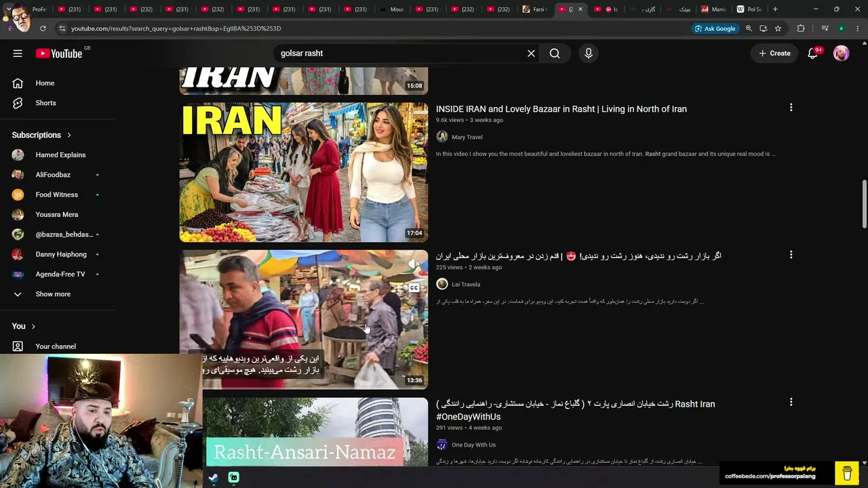Open the You section chevron
The width and height of the screenshot is (868, 488).
coord(33,326)
